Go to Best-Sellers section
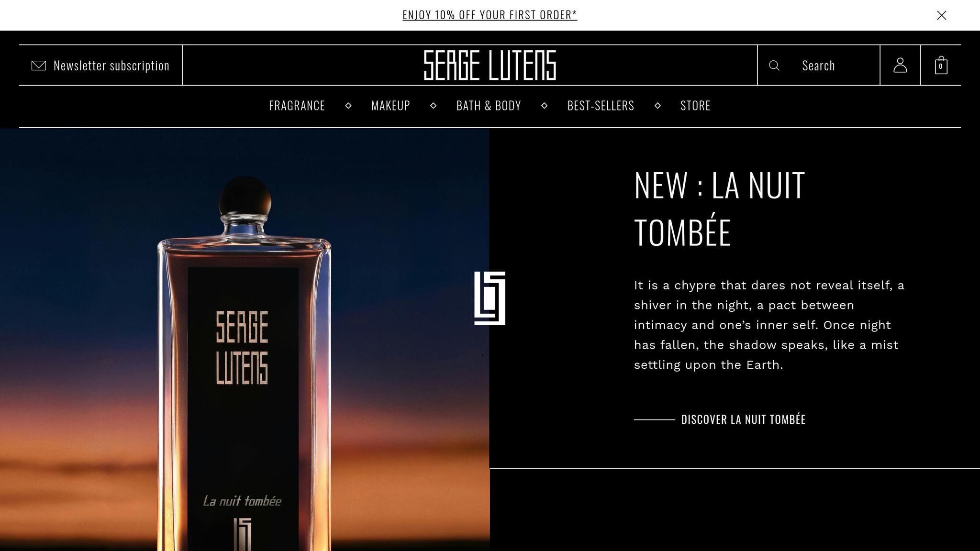Image resolution: width=980 pixels, height=551 pixels. (x=601, y=106)
